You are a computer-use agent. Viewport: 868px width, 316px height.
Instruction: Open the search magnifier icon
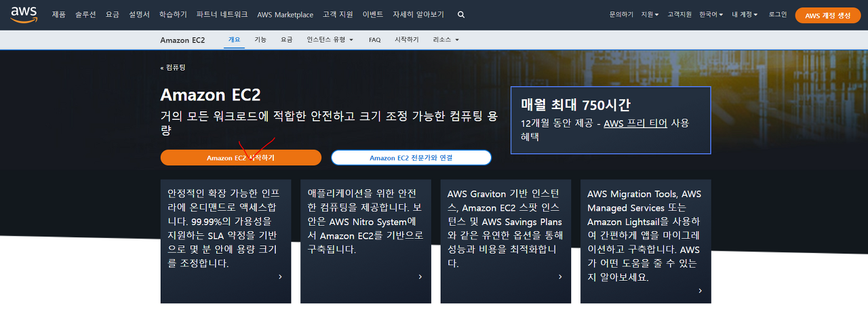[461, 14]
